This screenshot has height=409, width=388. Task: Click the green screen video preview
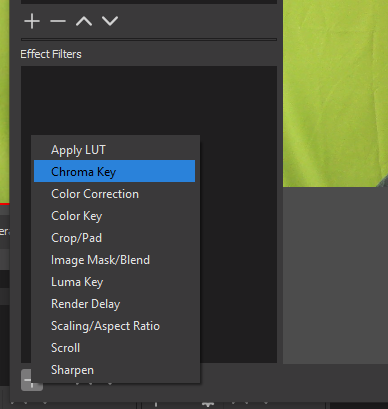[x=335, y=93]
